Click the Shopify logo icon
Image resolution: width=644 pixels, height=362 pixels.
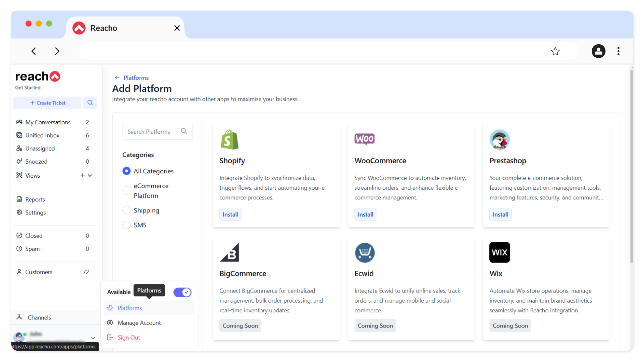click(229, 139)
